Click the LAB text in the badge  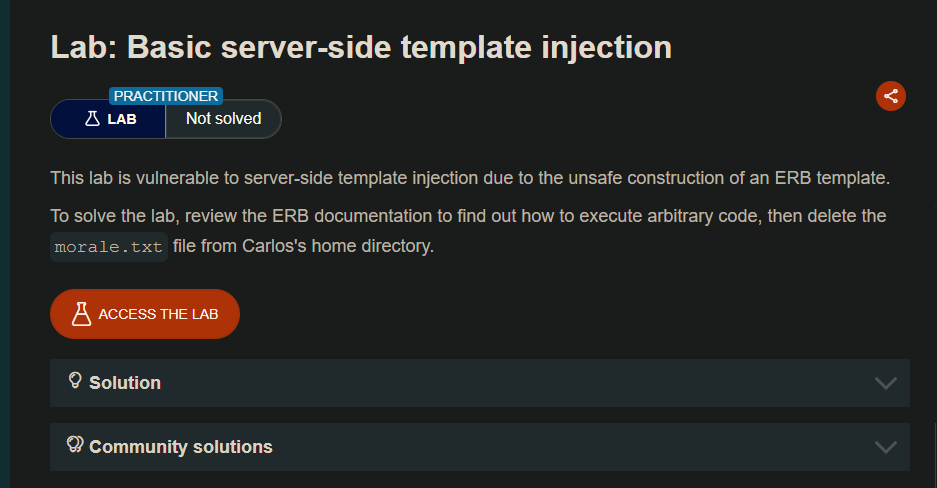coord(122,119)
